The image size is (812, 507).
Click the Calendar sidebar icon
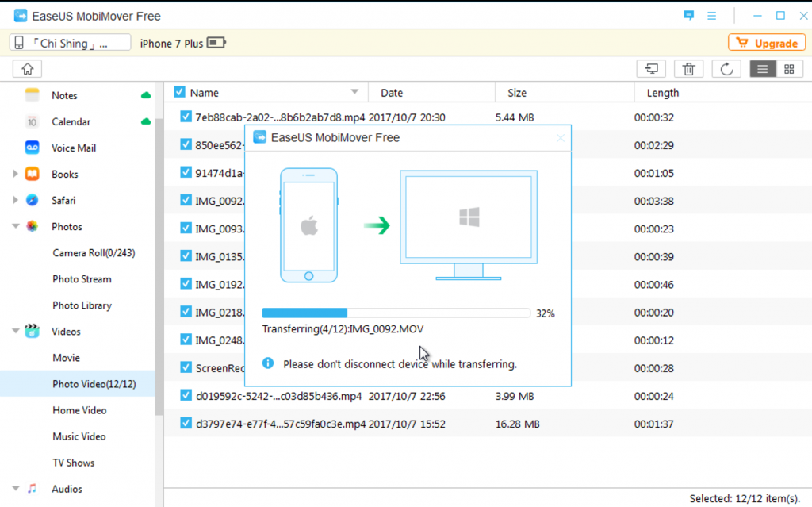coord(32,122)
